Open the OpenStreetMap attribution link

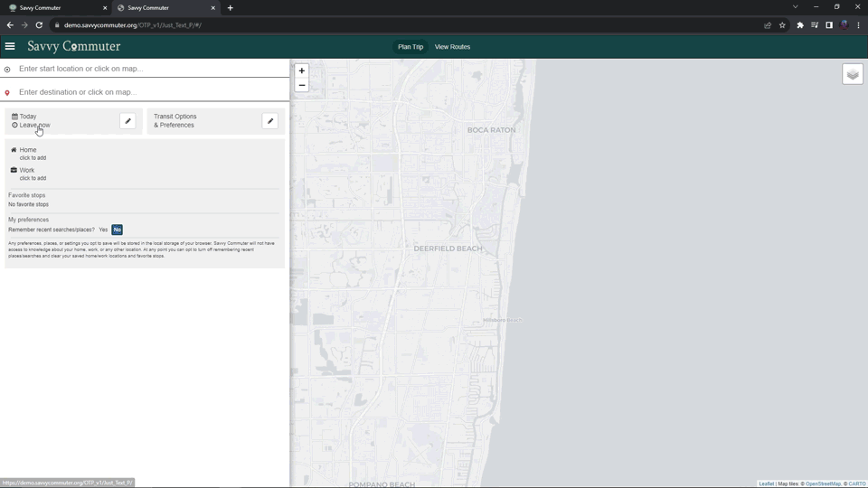[x=823, y=483]
